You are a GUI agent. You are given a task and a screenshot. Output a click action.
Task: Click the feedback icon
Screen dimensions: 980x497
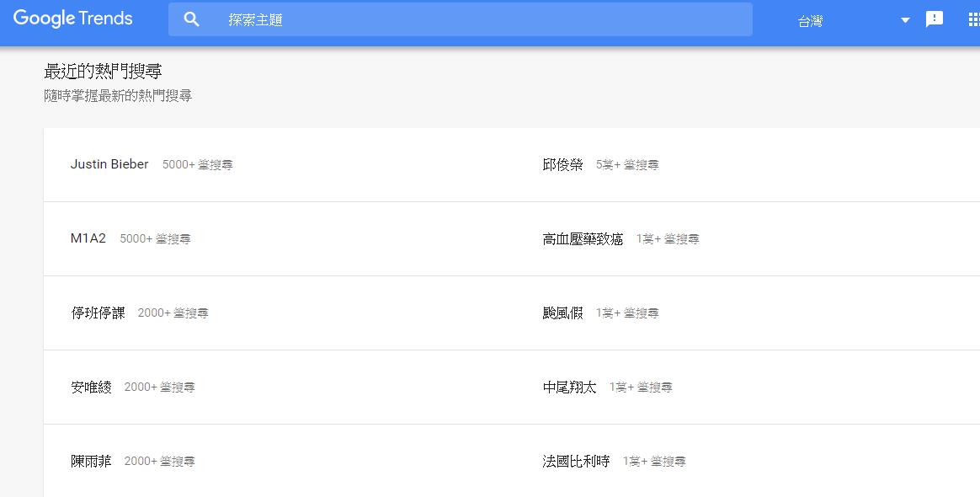[935, 19]
